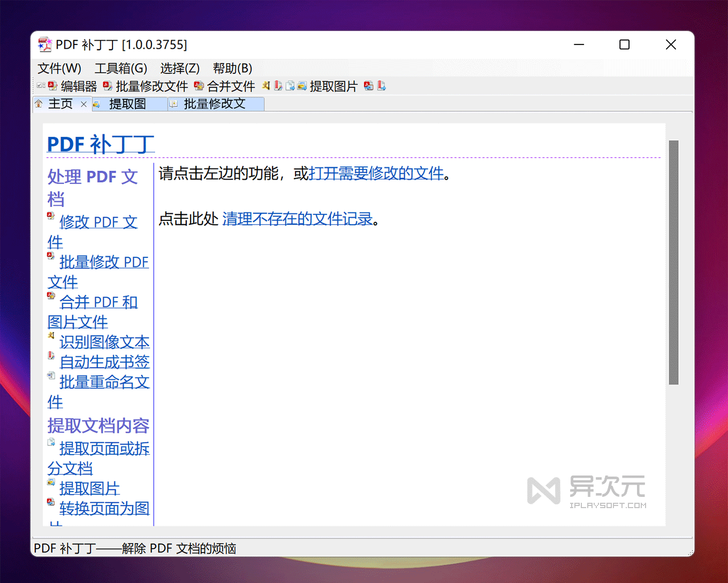
Task: Open the 提取图片 toolbar icon
Action: 301,86
